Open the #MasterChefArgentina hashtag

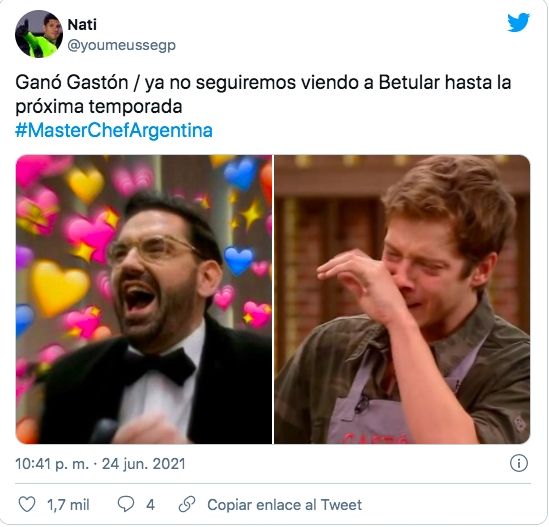coord(114,130)
